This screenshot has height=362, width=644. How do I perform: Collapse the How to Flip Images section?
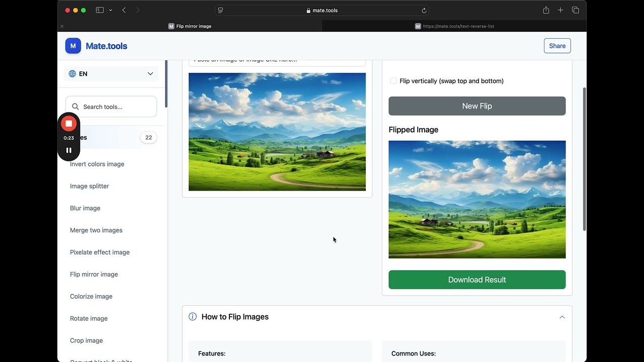point(562,317)
